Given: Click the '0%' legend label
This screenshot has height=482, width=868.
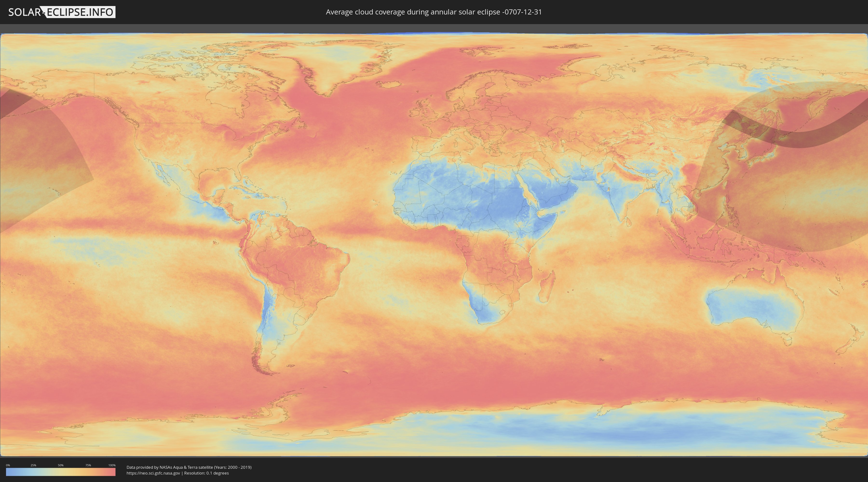Looking at the screenshot, I should pyautogui.click(x=8, y=465).
